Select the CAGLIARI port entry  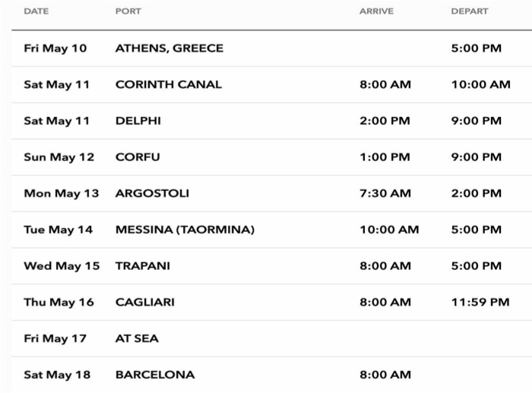[x=145, y=302]
